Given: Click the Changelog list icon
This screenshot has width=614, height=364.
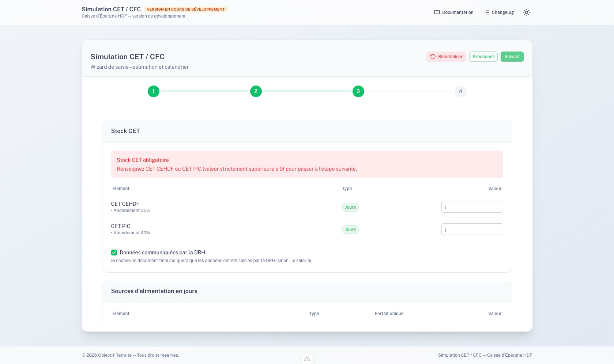Looking at the screenshot, I should click(x=486, y=12).
